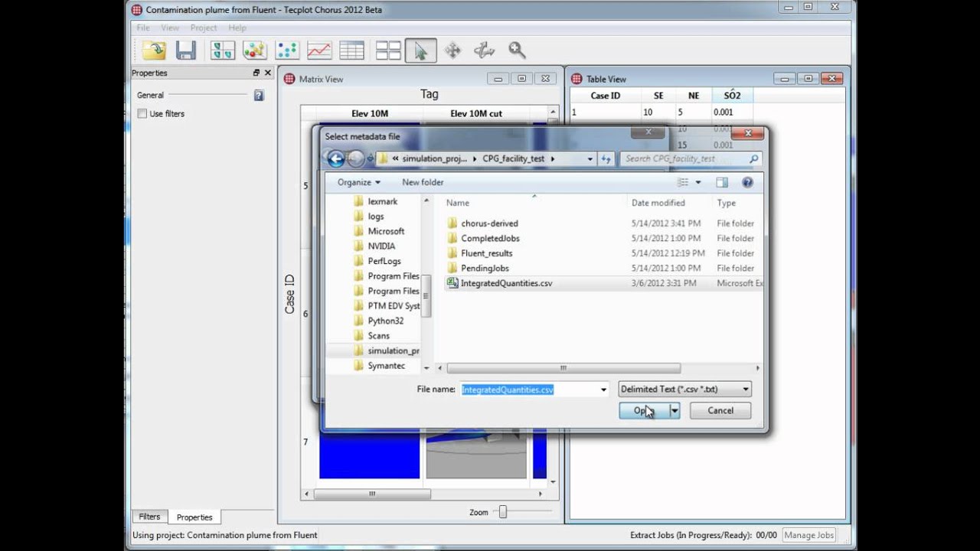Switch to the Filters tab
The image size is (980, 551).
coord(149,517)
